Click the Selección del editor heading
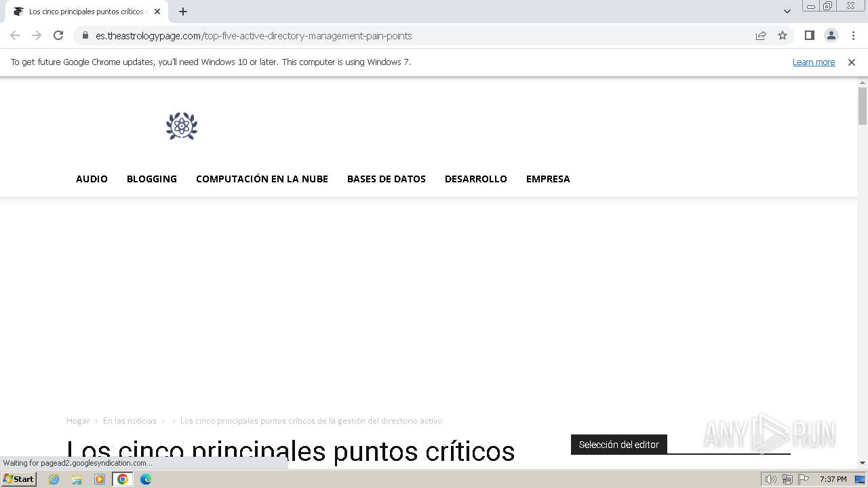Viewport: 868px width, 488px height. click(x=619, y=445)
